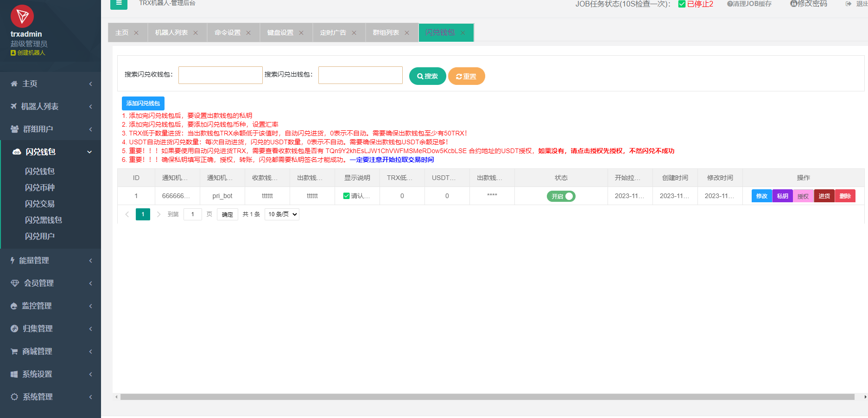This screenshot has height=418, width=868.
Task: Click the blue 修改 button in row 1
Action: [762, 196]
